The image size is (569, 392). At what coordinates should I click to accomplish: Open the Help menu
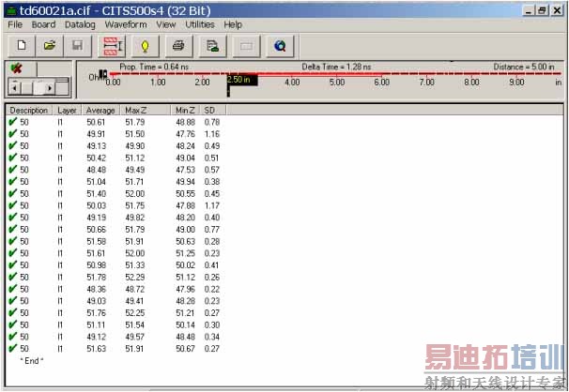pos(233,24)
